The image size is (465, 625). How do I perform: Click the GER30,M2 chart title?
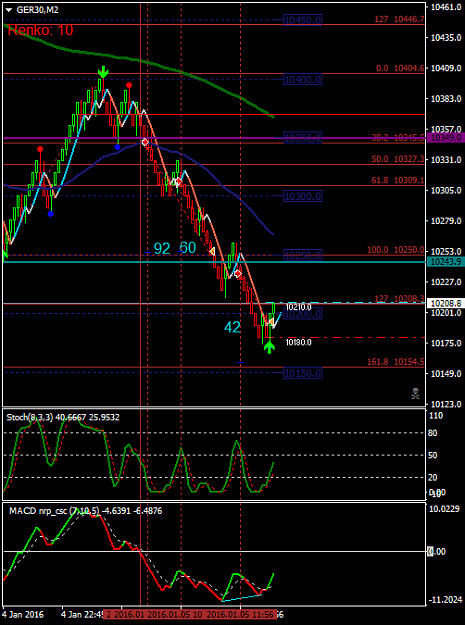coord(37,10)
